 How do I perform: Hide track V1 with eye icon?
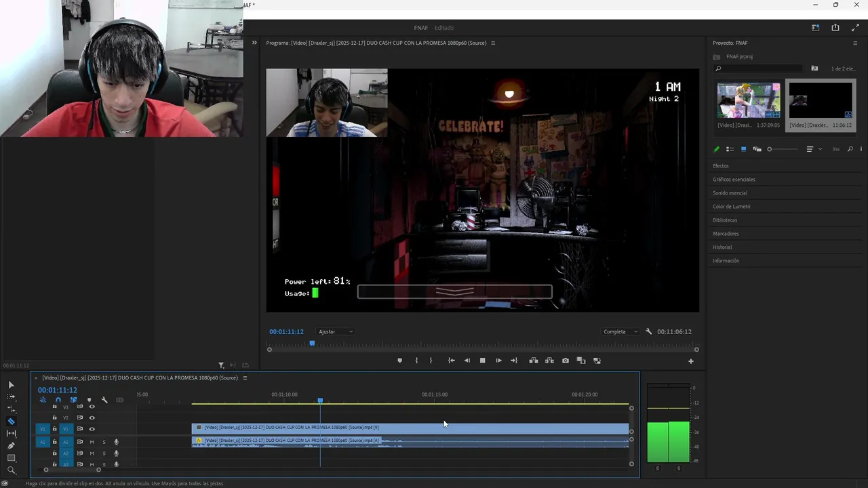click(x=92, y=429)
